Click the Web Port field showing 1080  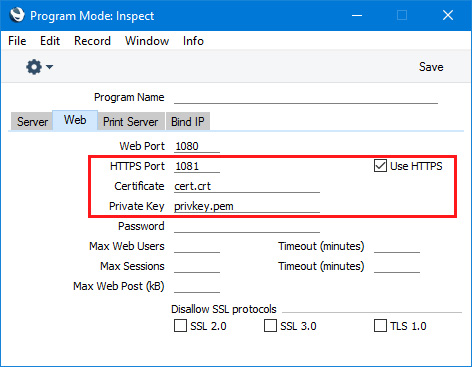pos(197,146)
